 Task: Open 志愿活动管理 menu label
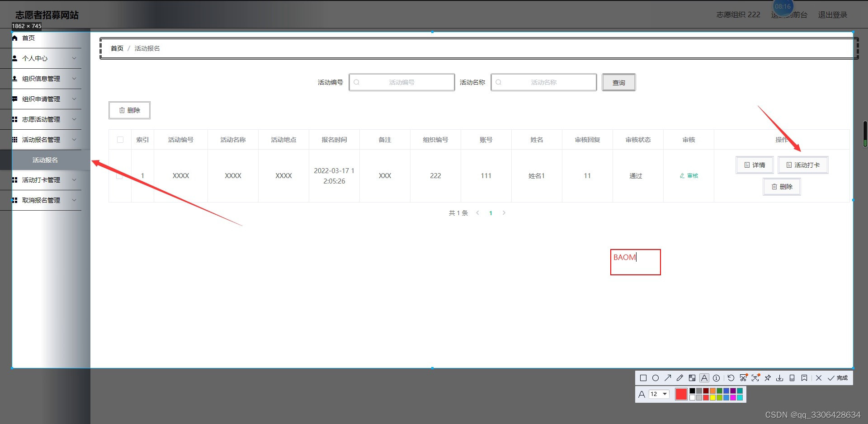pos(41,119)
